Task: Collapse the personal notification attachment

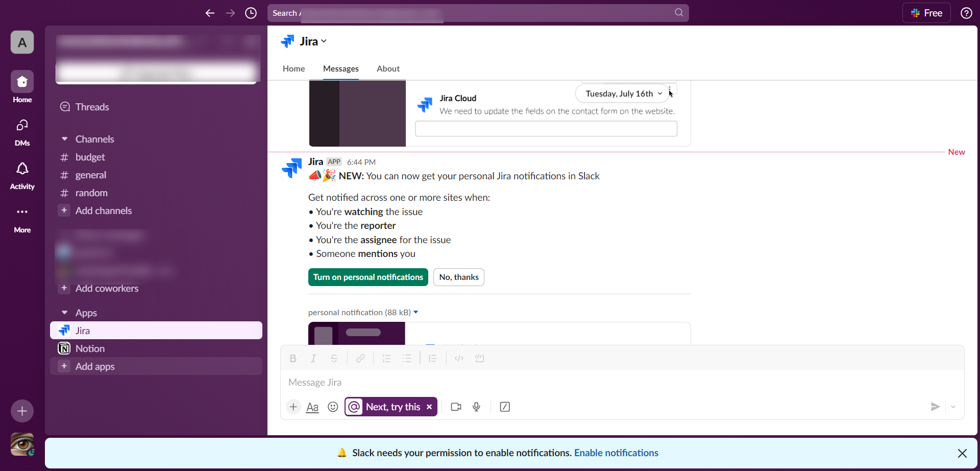Action: click(x=416, y=312)
